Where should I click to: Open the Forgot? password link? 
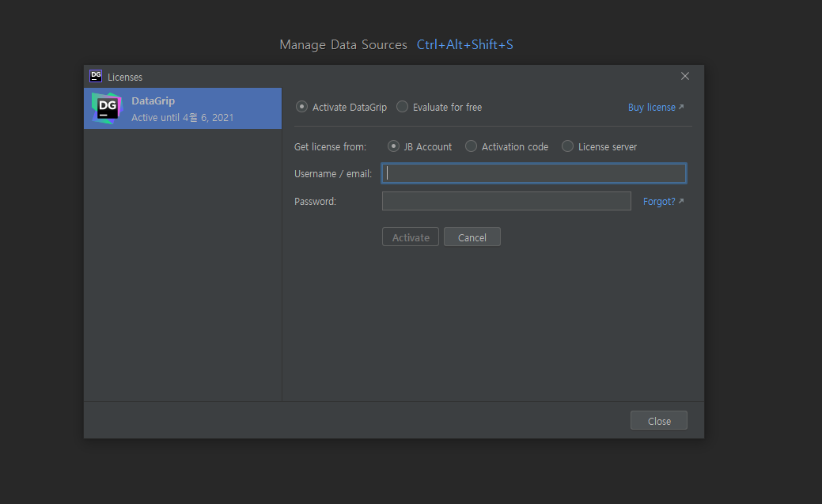click(659, 202)
